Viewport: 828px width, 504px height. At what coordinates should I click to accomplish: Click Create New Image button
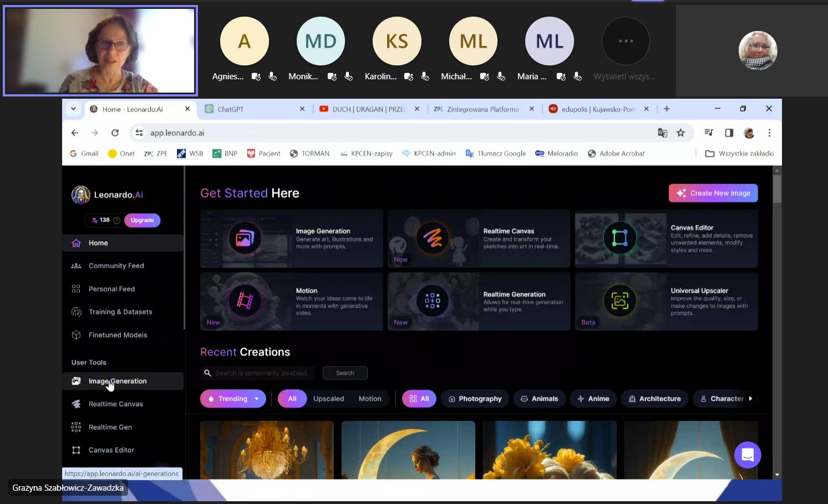[713, 193]
